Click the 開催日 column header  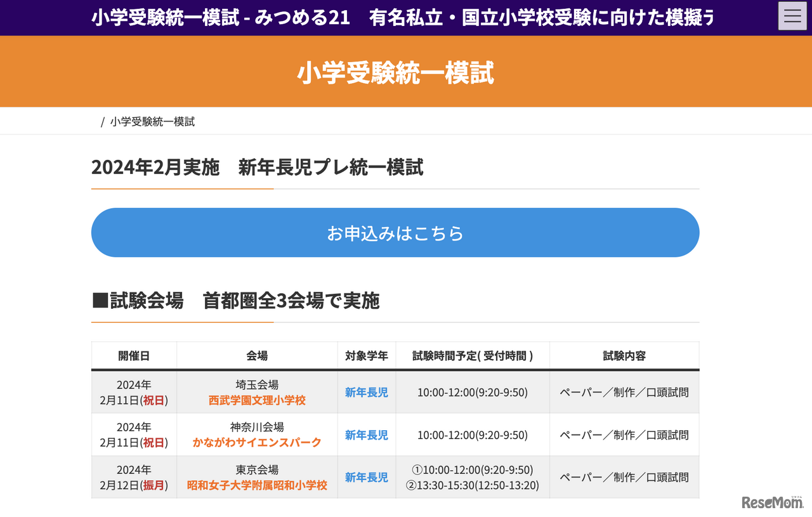click(134, 356)
